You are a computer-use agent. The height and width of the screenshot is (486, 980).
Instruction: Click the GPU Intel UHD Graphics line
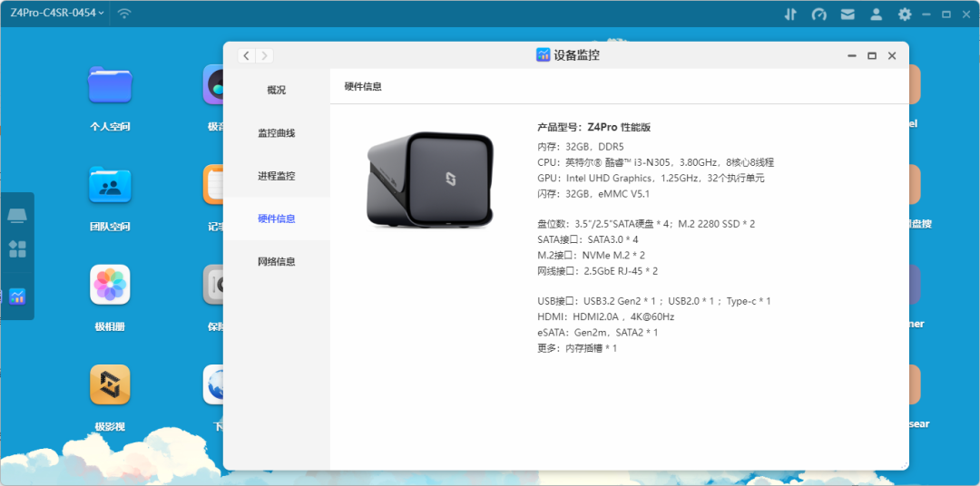(x=651, y=178)
